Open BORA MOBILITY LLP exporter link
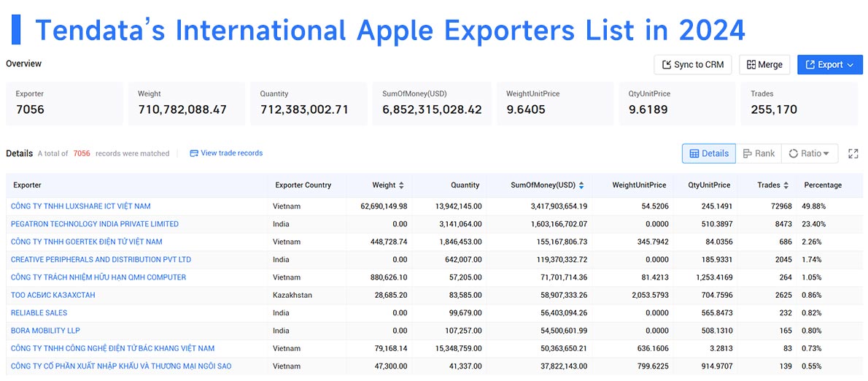The image size is (868, 381). point(45,331)
